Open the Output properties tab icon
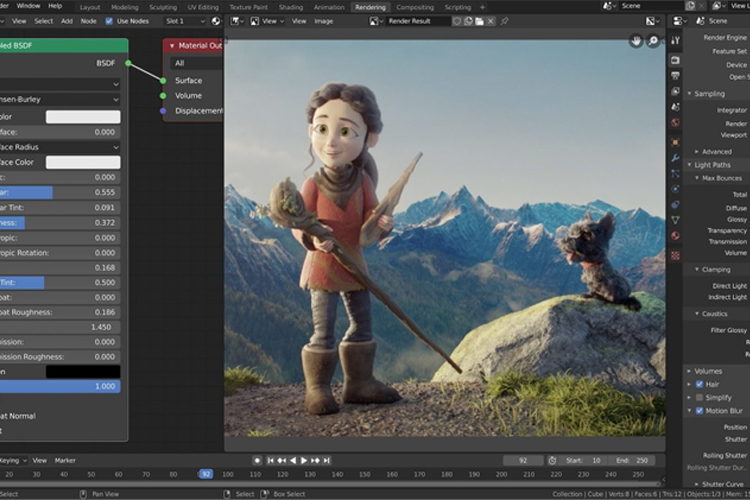The width and height of the screenshot is (750, 500). (675, 76)
